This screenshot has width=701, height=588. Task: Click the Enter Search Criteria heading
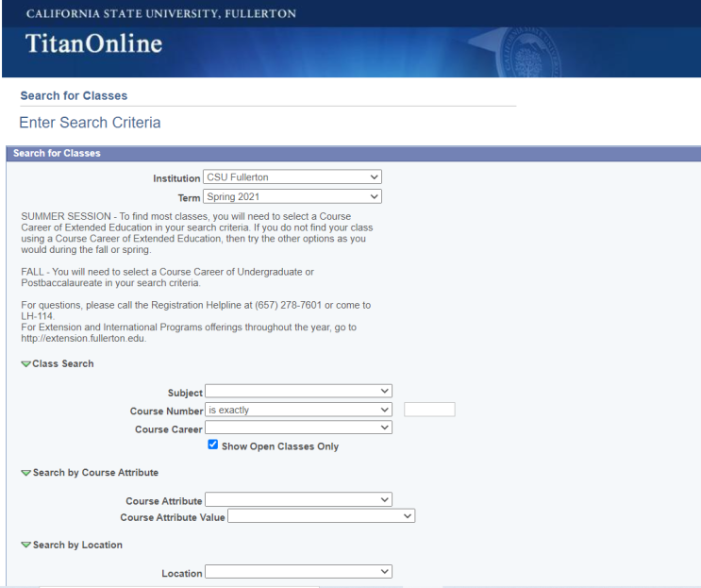click(90, 123)
